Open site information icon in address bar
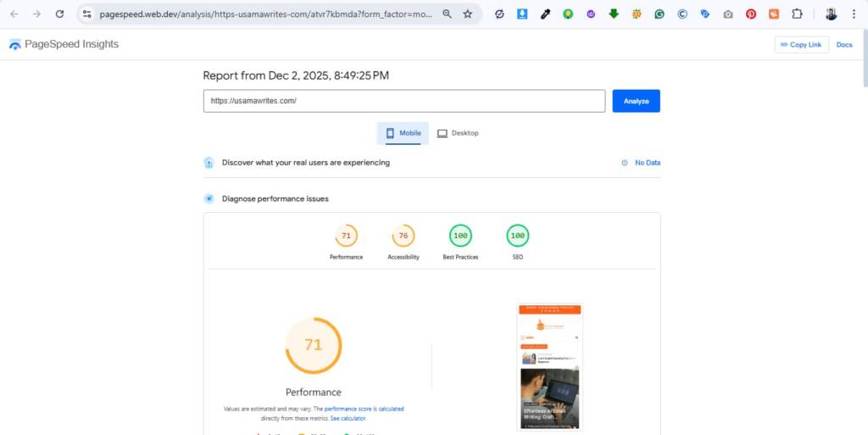 pos(87,14)
